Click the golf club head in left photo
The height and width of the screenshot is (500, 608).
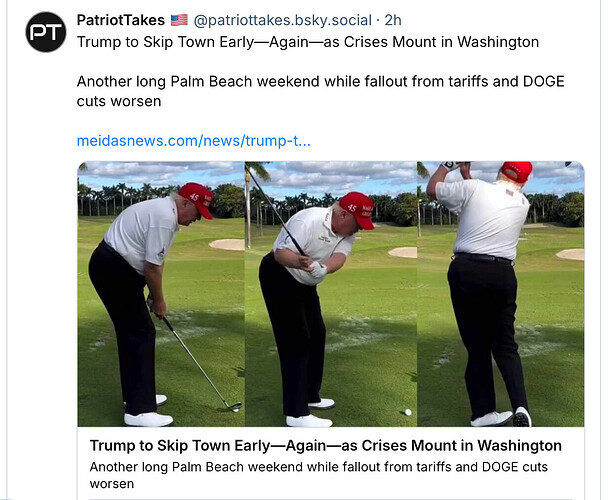pos(235,407)
